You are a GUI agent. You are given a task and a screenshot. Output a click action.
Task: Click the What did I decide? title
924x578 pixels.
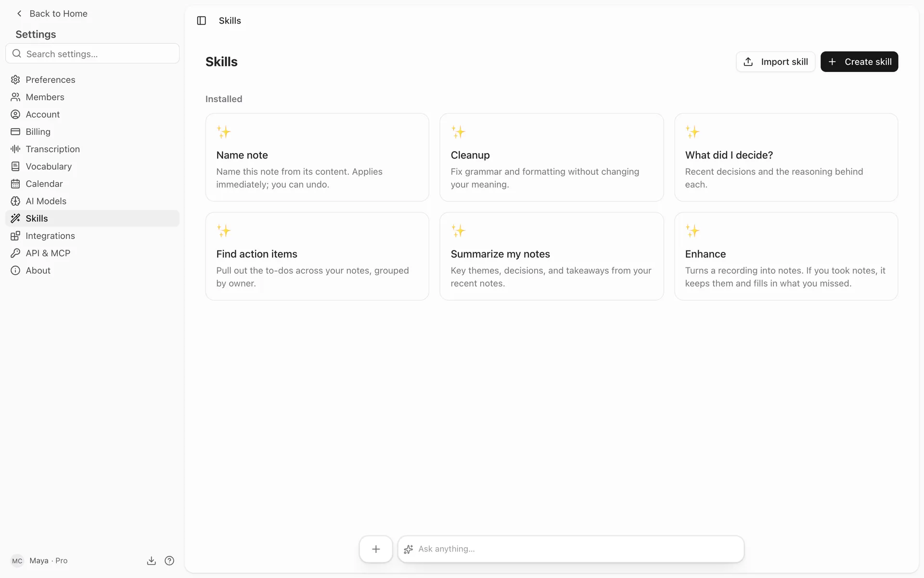tap(729, 155)
